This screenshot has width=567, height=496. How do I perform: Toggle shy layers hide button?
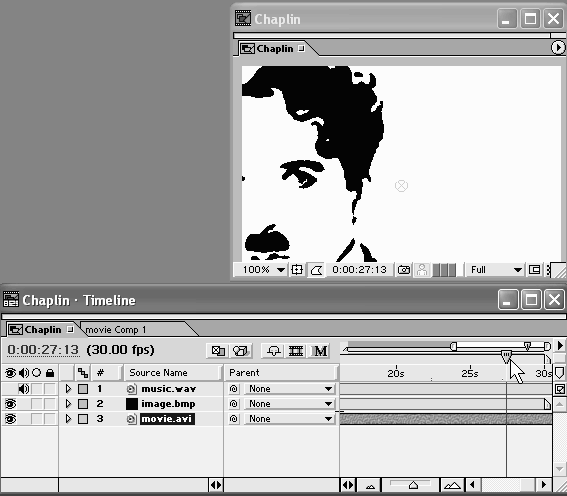tap(274, 351)
